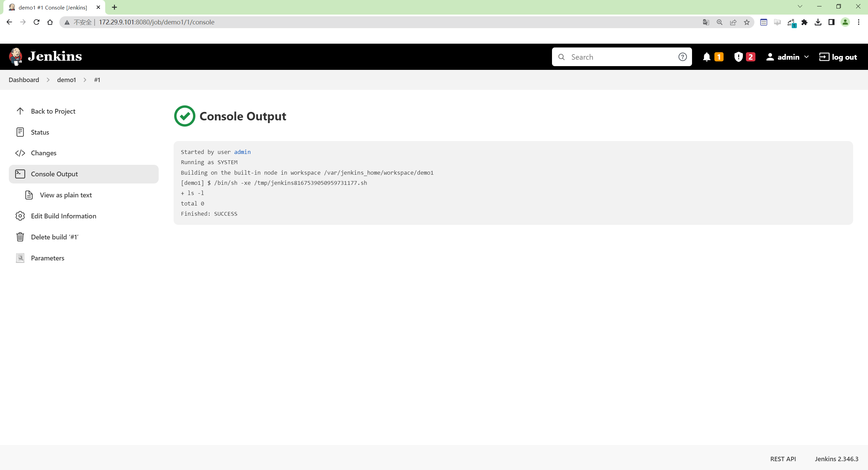Open the admin user profile link
Image resolution: width=868 pixels, height=470 pixels.
783,57
